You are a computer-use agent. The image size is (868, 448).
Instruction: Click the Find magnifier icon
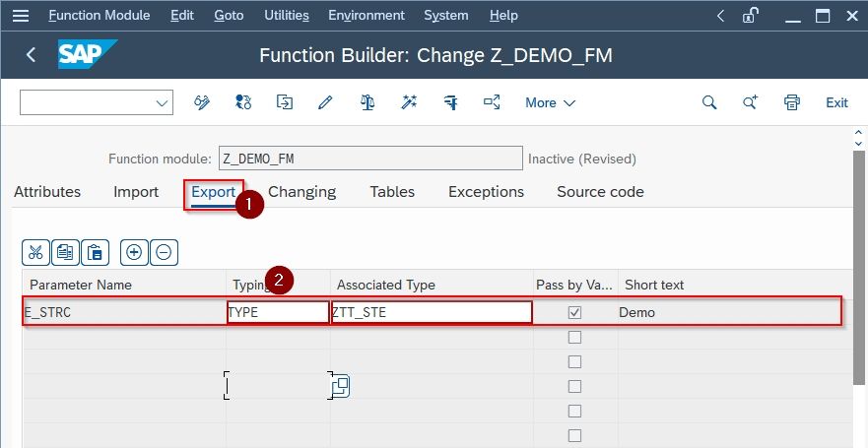709,102
